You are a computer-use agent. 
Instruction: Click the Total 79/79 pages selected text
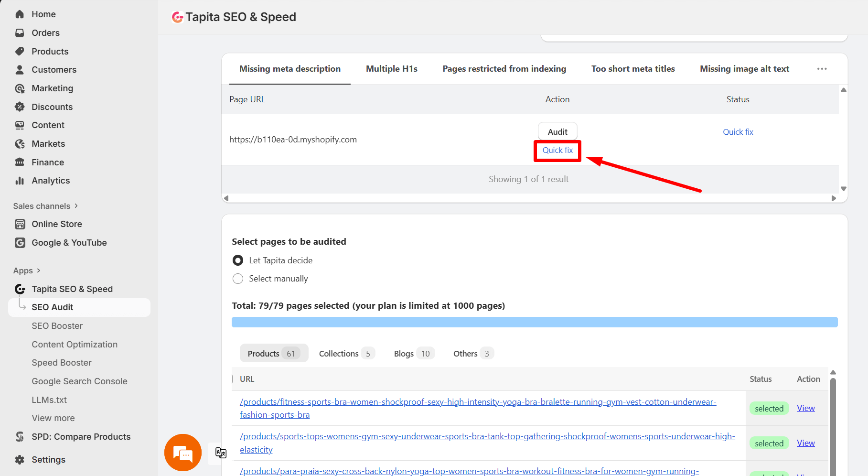[368, 306]
